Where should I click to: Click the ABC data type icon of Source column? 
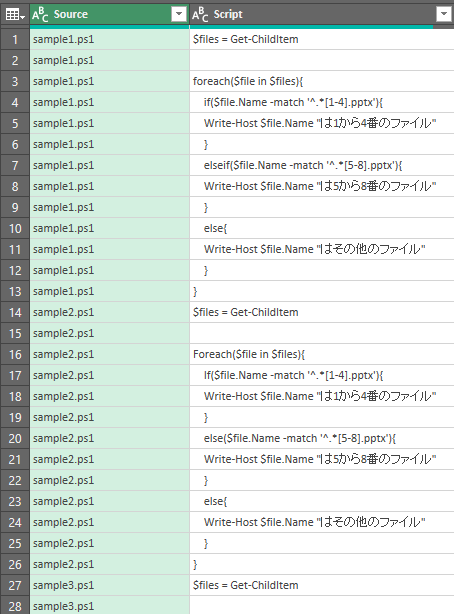click(x=40, y=14)
